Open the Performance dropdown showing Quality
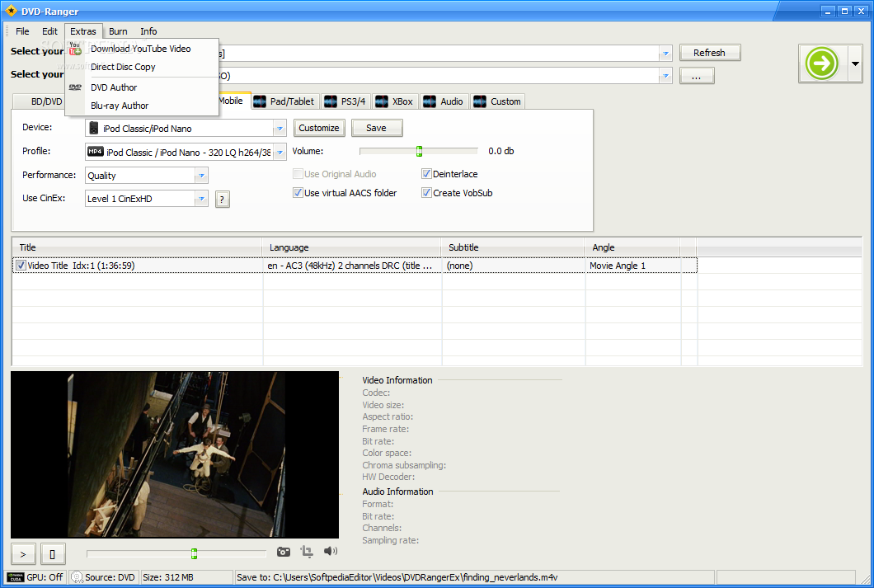The width and height of the screenshot is (874, 588). tap(202, 176)
